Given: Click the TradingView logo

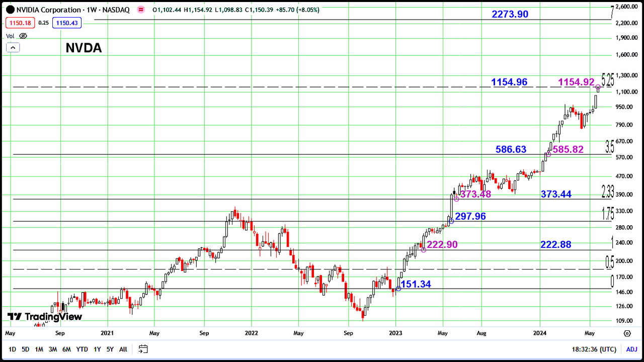Looking at the screenshot, I should [x=44, y=317].
